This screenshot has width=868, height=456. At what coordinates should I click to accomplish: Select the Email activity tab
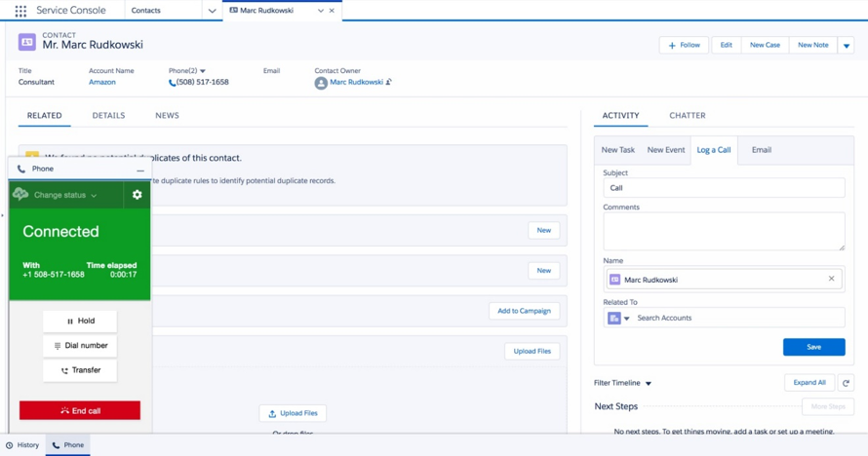[761, 150]
